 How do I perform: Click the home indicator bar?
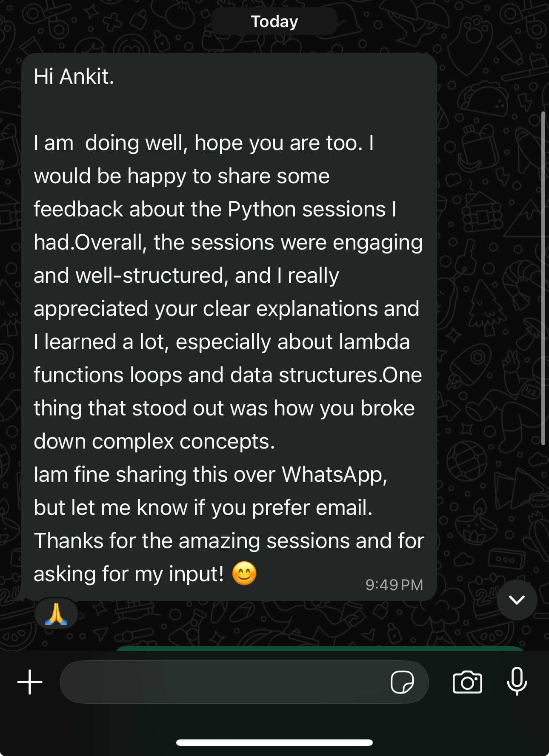tap(274, 742)
